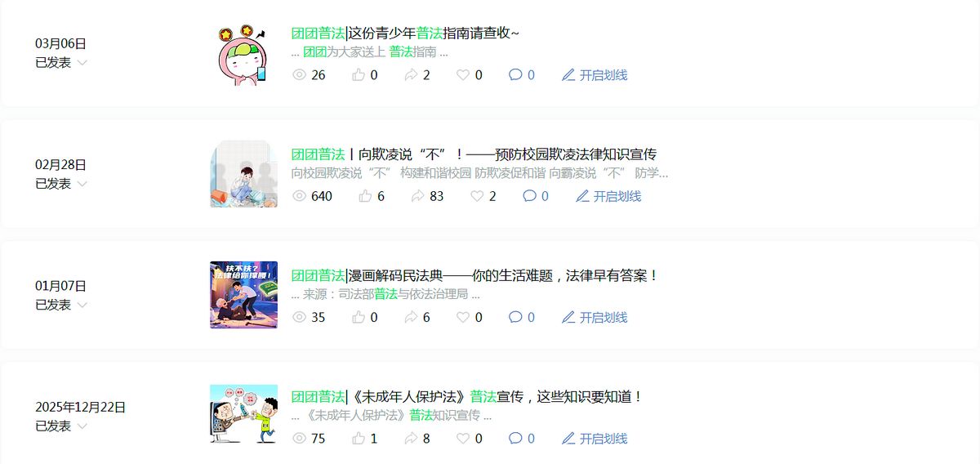Click the thumbs-up icon on the 02月28日 article
The height and width of the screenshot is (464, 980).
click(365, 196)
